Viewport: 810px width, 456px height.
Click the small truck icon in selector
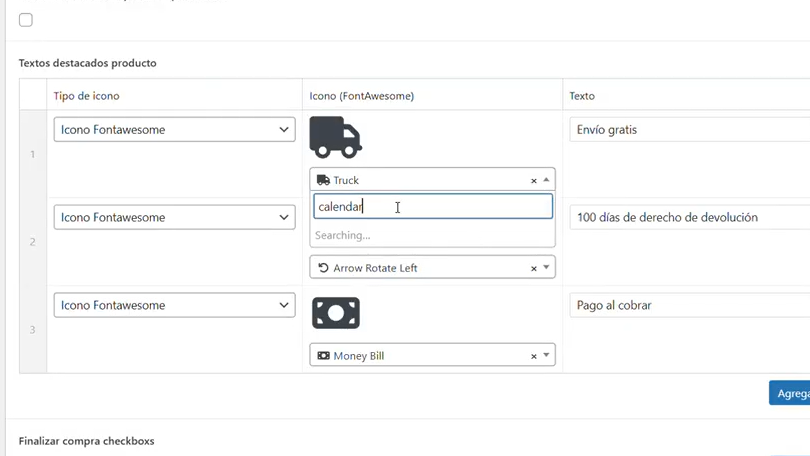[323, 181]
